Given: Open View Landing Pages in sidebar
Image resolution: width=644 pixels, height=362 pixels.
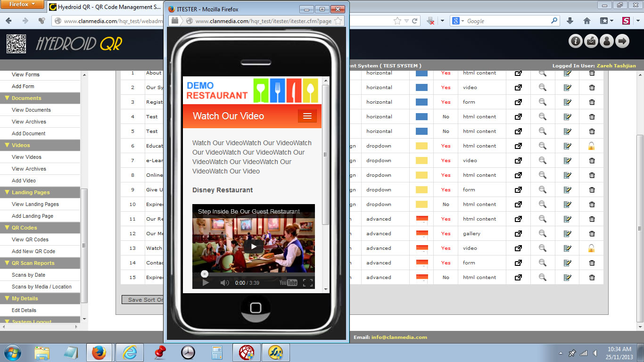Looking at the screenshot, I should pyautogui.click(x=35, y=204).
